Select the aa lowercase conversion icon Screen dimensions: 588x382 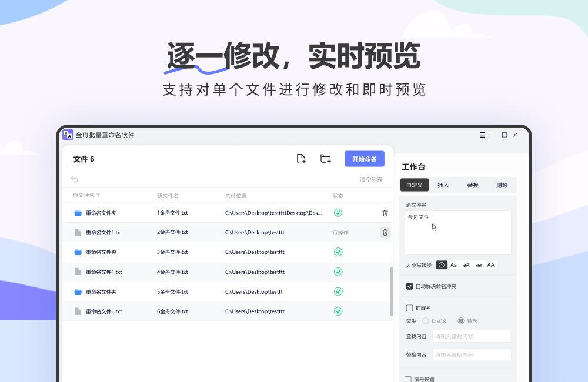pyautogui.click(x=478, y=264)
